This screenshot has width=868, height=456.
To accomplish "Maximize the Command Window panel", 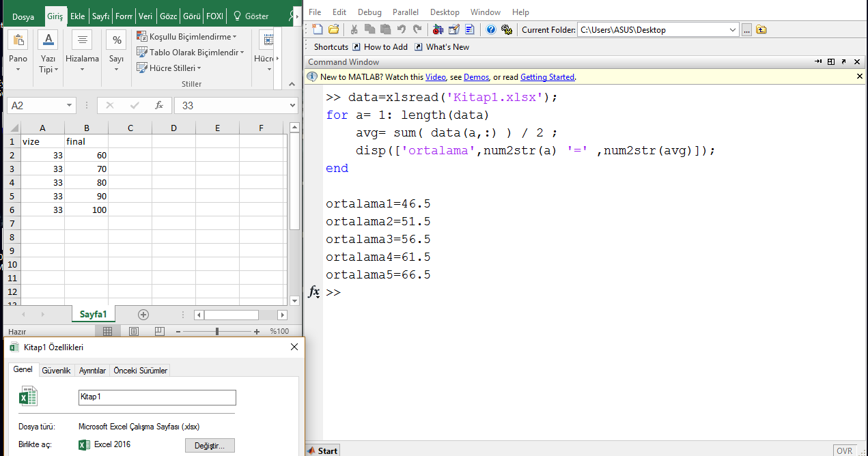I will 831,61.
